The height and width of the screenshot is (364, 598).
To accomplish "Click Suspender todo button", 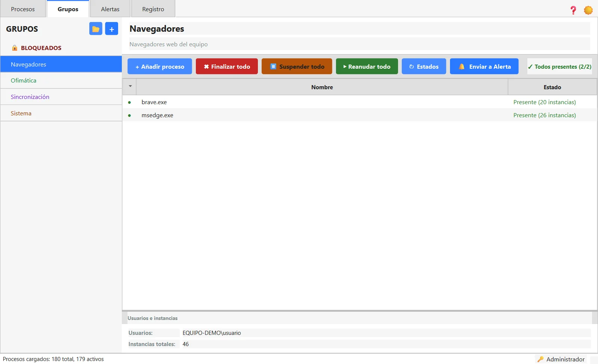I will pyautogui.click(x=297, y=66).
